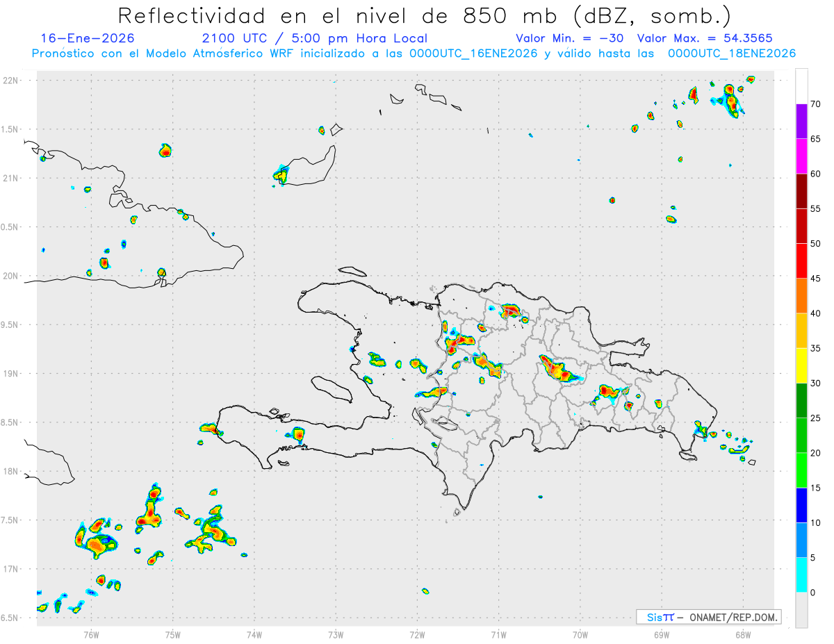Click the '19N' latitude label
Image resolution: width=834 pixels, height=644 pixels.
point(11,374)
